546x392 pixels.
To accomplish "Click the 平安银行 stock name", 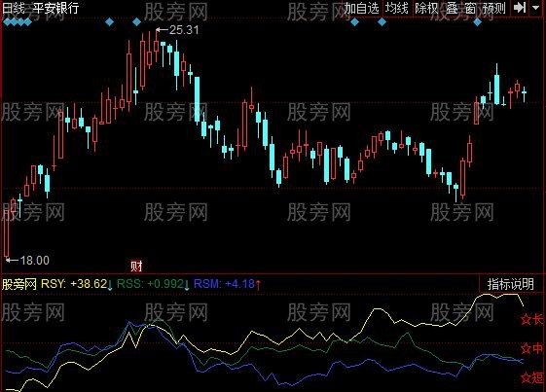I will coord(56,8).
